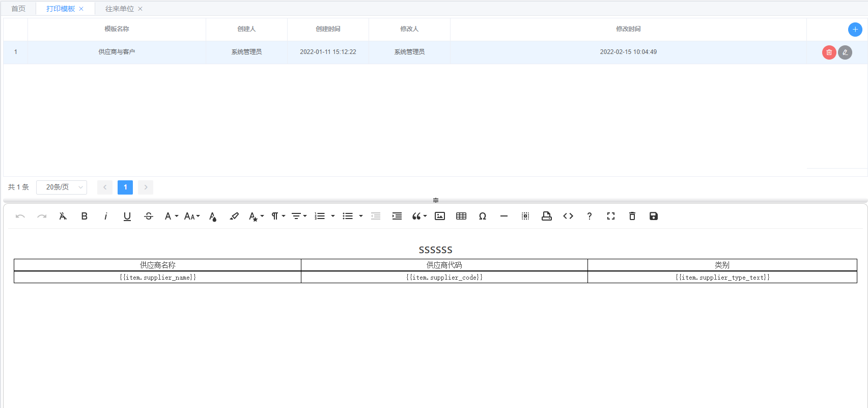Toggle italic formatting
The width and height of the screenshot is (868, 408).
(x=106, y=216)
